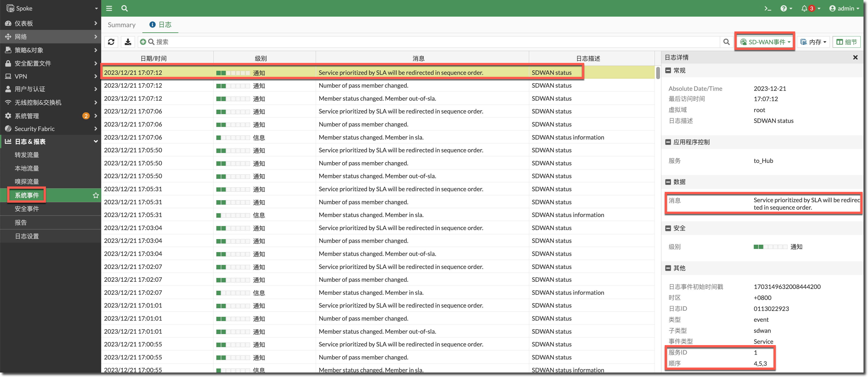The image size is (868, 377).
Task: Collapse the 其他 section toggle
Action: [668, 268]
